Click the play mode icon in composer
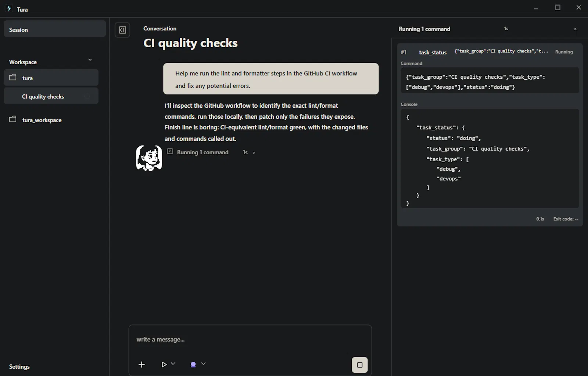588x376 pixels. click(x=164, y=364)
